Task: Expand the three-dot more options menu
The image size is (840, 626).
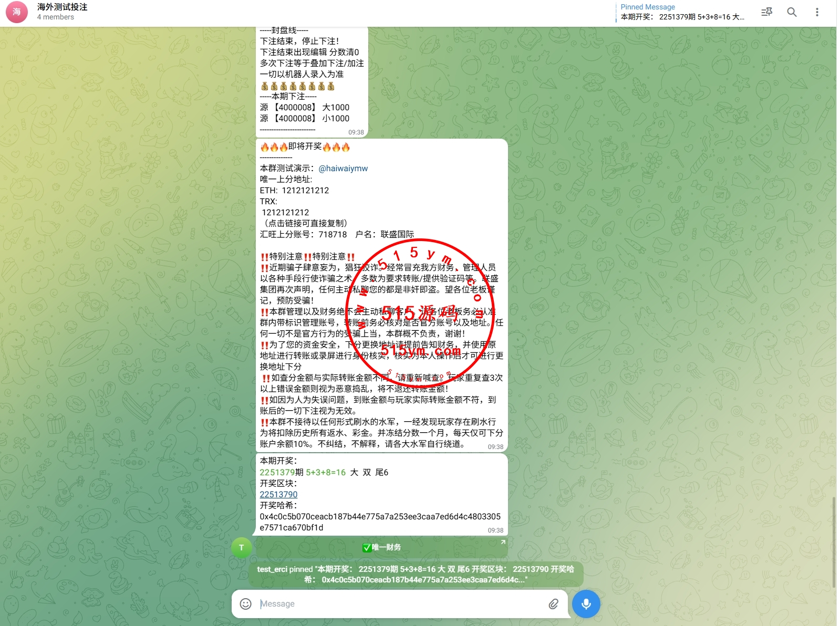Action: 817,12
